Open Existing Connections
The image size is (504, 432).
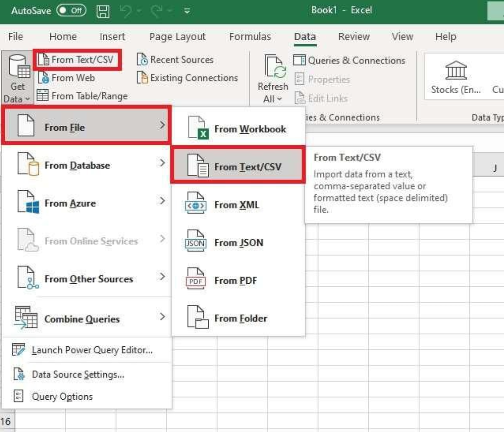click(x=187, y=78)
